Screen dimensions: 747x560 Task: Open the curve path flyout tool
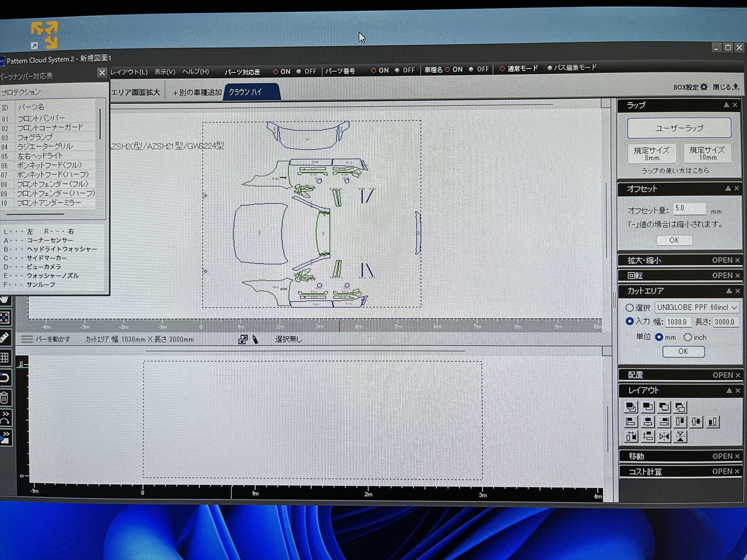pyautogui.click(x=5, y=418)
